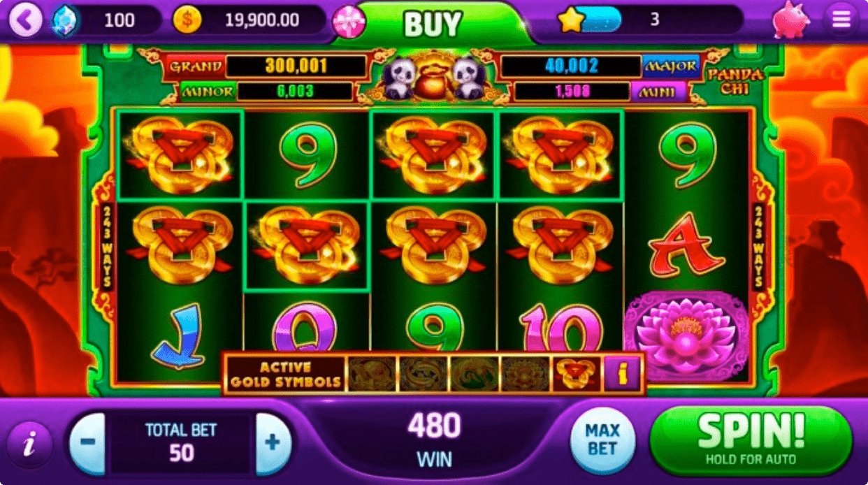The width and height of the screenshot is (868, 485).
Task: Decrease total bet with minus button
Action: pyautogui.click(x=88, y=443)
